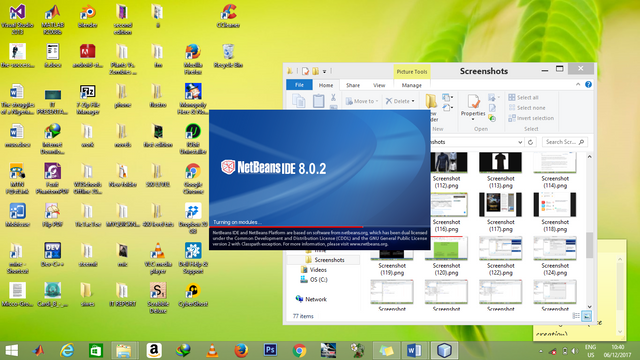Expand the Quick Access Toolbar customize arrow

point(324,71)
